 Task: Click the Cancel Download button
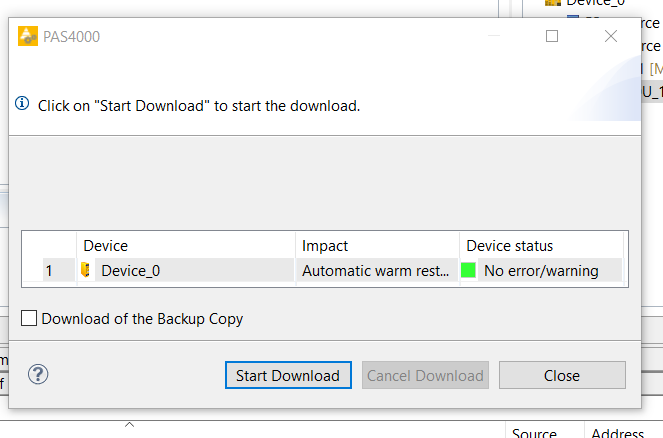click(x=425, y=375)
